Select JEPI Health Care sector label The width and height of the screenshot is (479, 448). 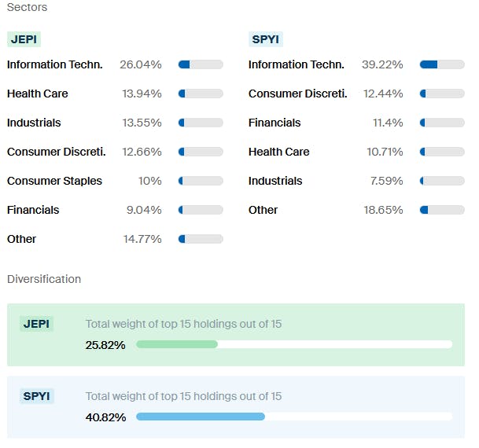point(38,94)
